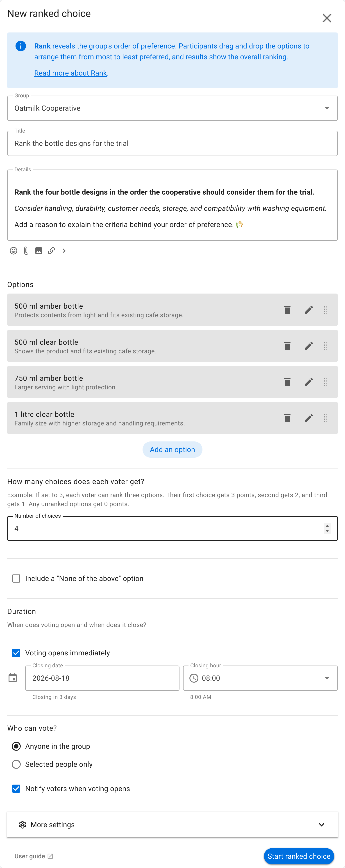Attach a file using the paperclip icon
Viewport: 345px width, 868px height.
[26, 251]
